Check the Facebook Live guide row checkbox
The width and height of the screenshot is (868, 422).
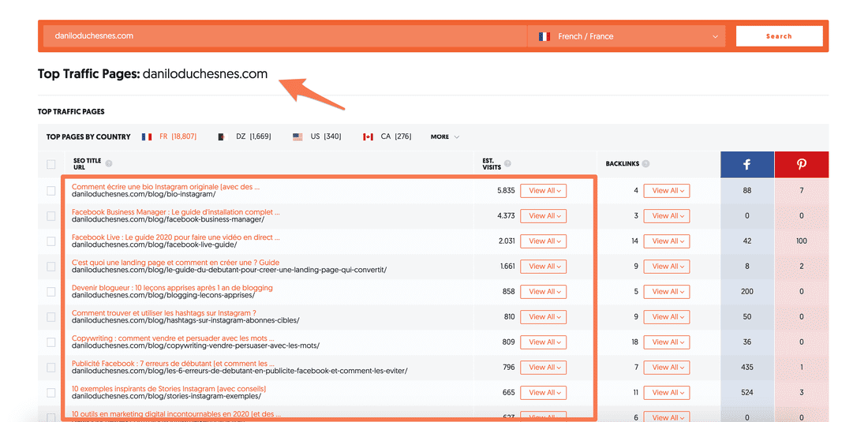[x=51, y=241]
